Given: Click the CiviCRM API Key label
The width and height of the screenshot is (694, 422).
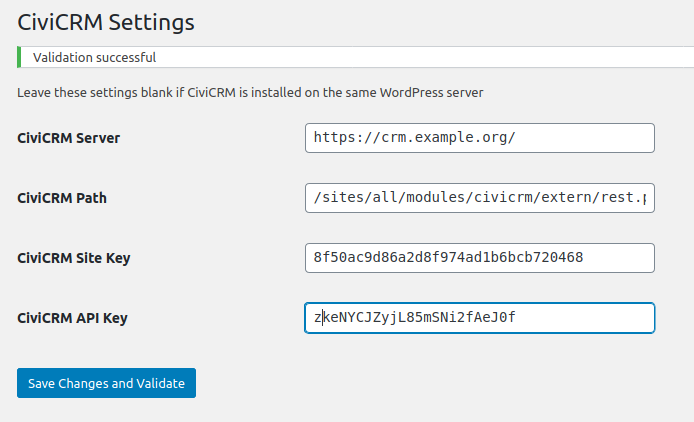Looking at the screenshot, I should point(73,318).
